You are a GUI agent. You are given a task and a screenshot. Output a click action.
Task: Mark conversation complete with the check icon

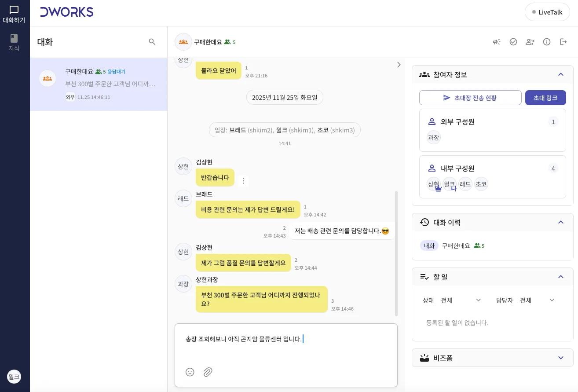(x=513, y=42)
